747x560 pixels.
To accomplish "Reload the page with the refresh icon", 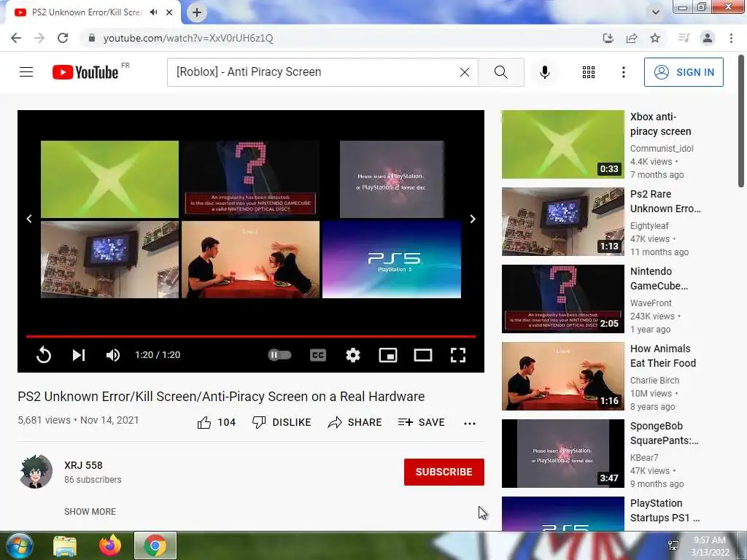I will coord(63,38).
